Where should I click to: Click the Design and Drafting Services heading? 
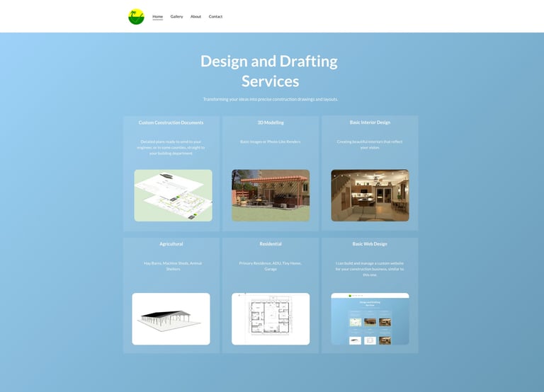[x=270, y=71]
